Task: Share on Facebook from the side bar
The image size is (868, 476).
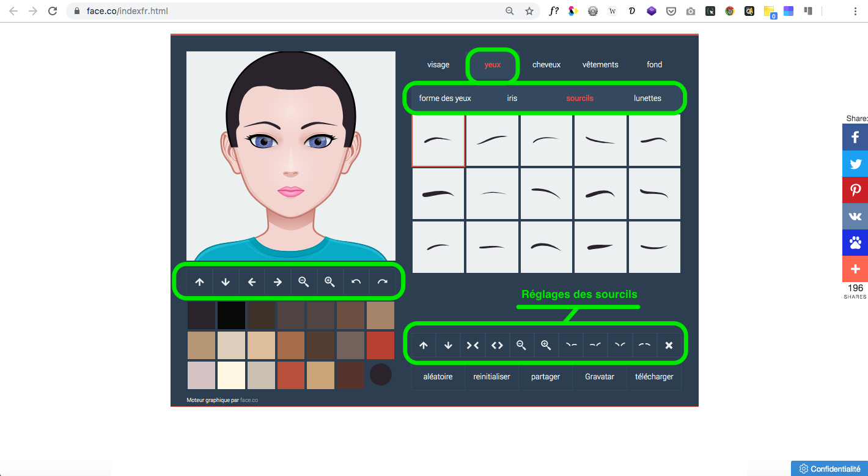Action: [x=855, y=137]
